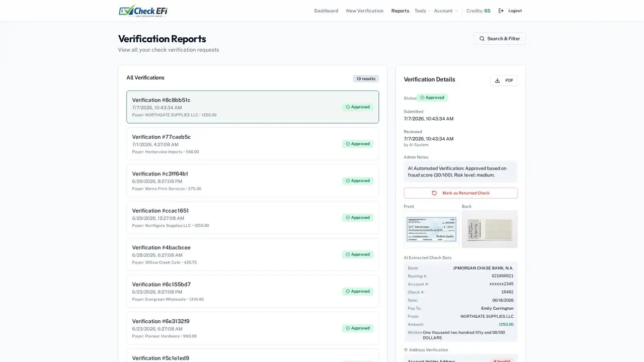This screenshot has width=644, height=362.
Task: Click the Approved badge on Verification #77caeb5c
Action: click(x=358, y=144)
